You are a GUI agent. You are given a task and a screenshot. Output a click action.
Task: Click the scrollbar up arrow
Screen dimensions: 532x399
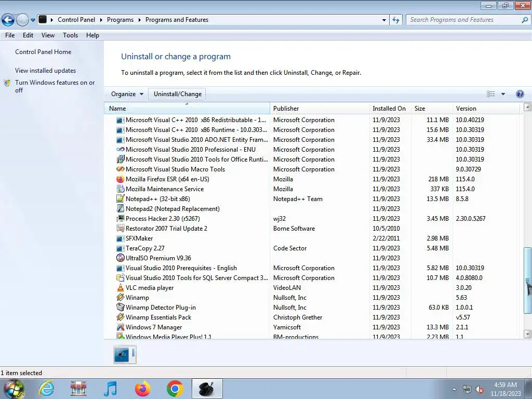[527, 107]
